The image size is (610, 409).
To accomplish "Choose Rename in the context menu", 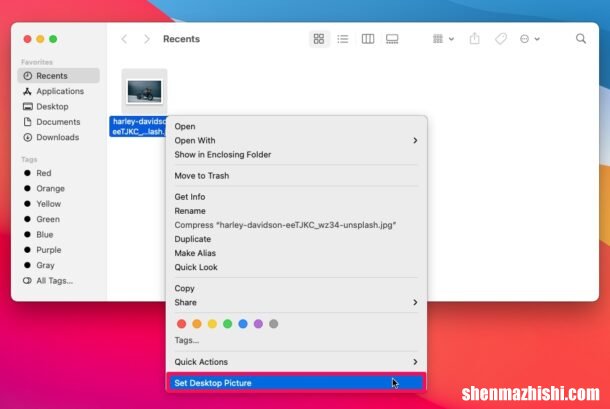I will (296, 211).
